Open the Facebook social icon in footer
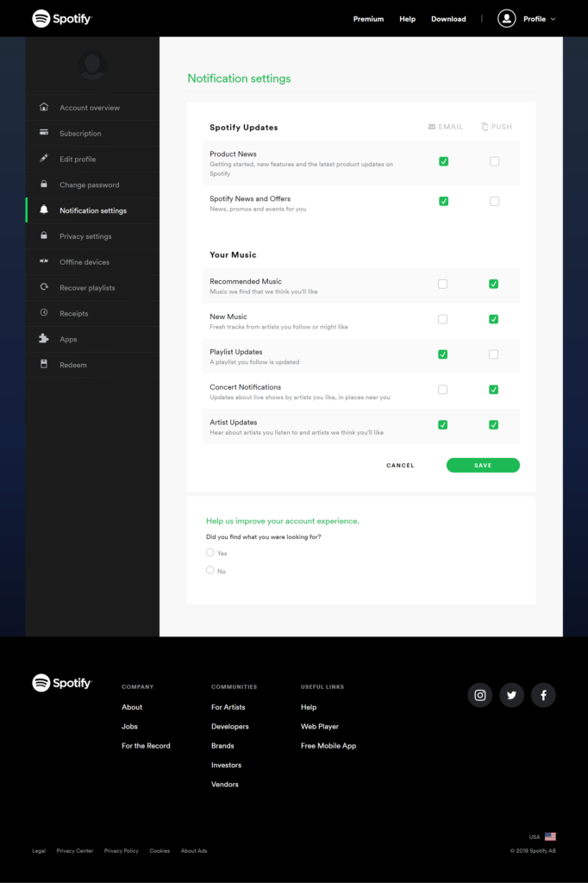 pos(543,695)
